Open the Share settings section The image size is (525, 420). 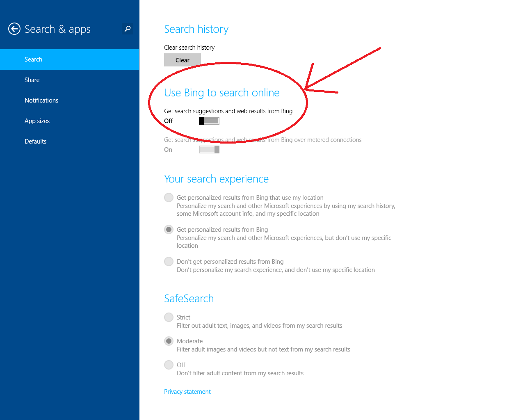[70, 80]
